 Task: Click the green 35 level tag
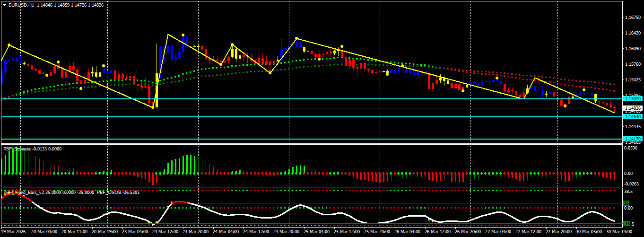coord(627,203)
